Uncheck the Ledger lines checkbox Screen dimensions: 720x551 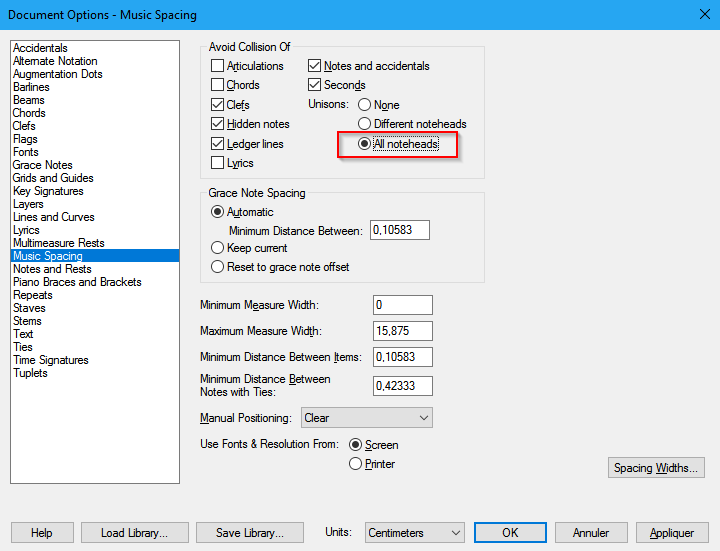click(218, 144)
